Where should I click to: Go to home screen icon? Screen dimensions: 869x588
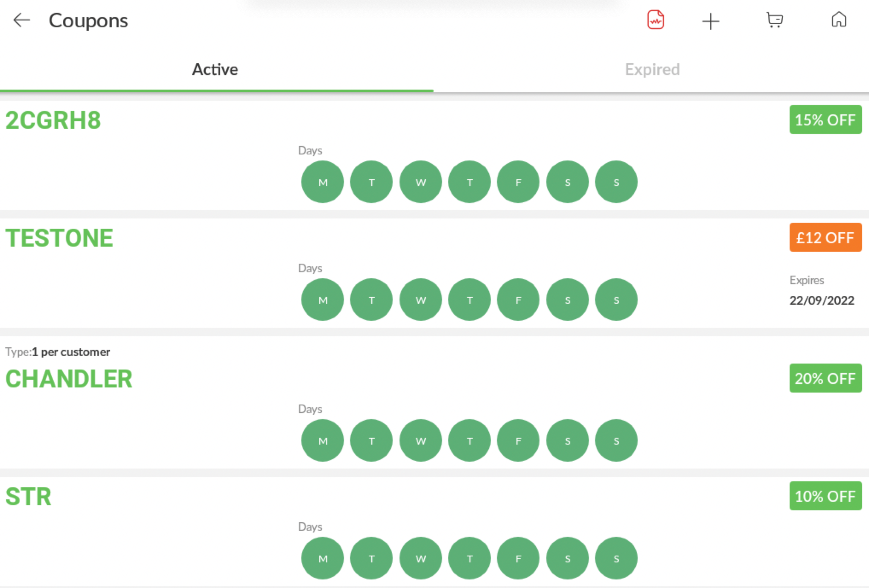839,20
